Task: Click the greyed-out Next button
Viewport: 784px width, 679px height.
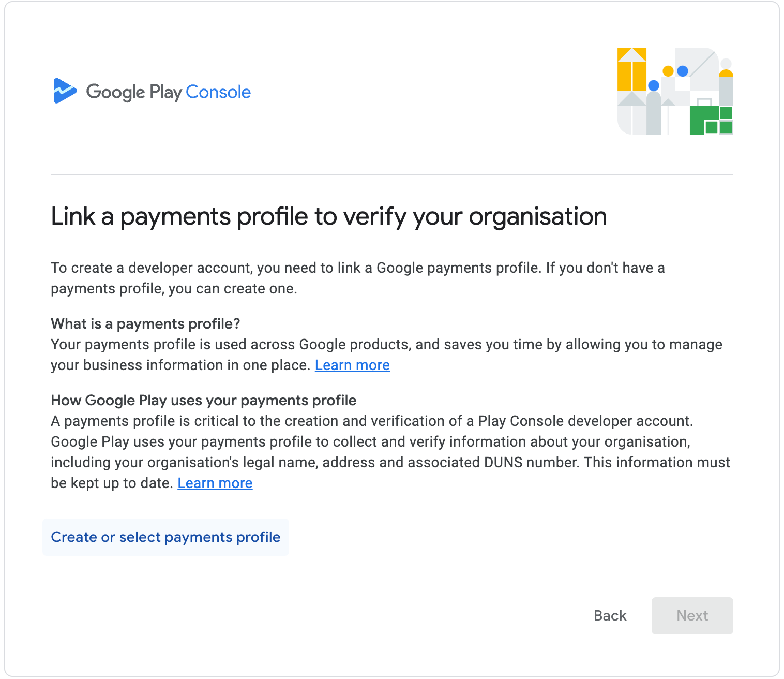Action: tap(692, 616)
